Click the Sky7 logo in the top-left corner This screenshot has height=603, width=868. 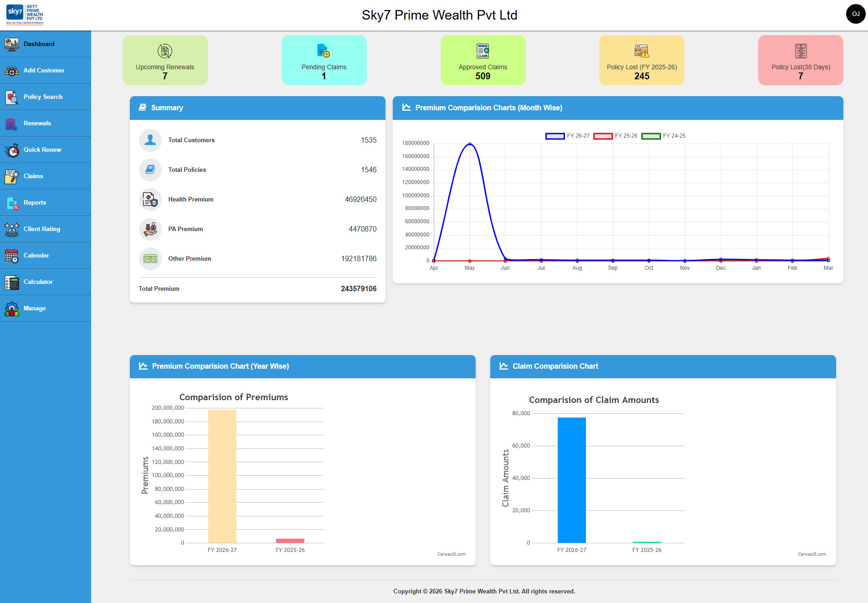point(24,14)
